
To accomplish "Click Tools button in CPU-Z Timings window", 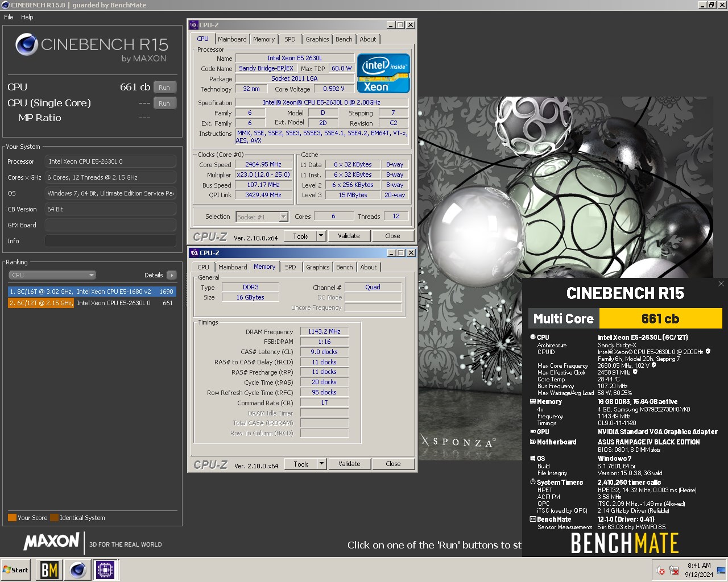I will point(301,464).
